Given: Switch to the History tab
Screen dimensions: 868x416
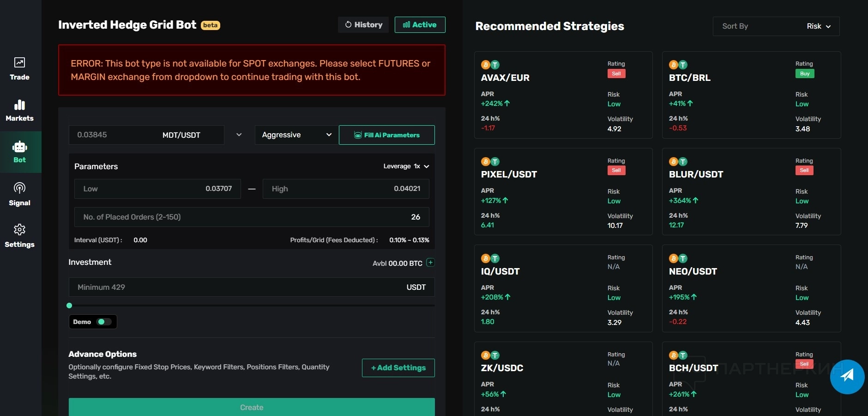Looking at the screenshot, I should (x=363, y=25).
